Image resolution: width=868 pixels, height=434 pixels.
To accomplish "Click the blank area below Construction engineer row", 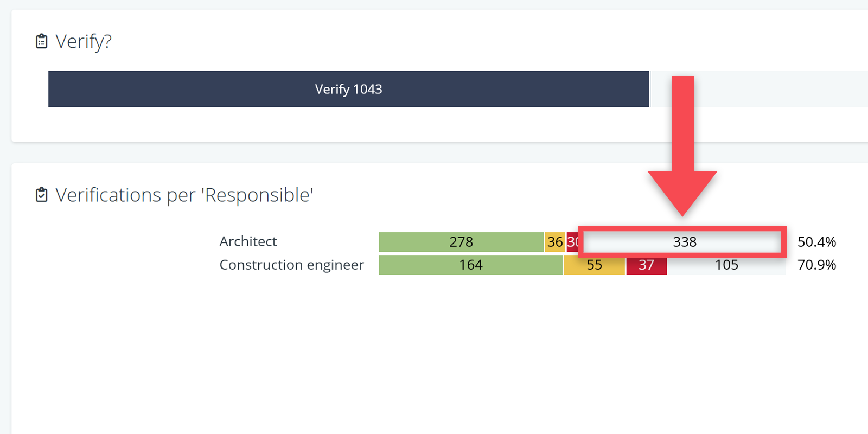I will click(434, 353).
